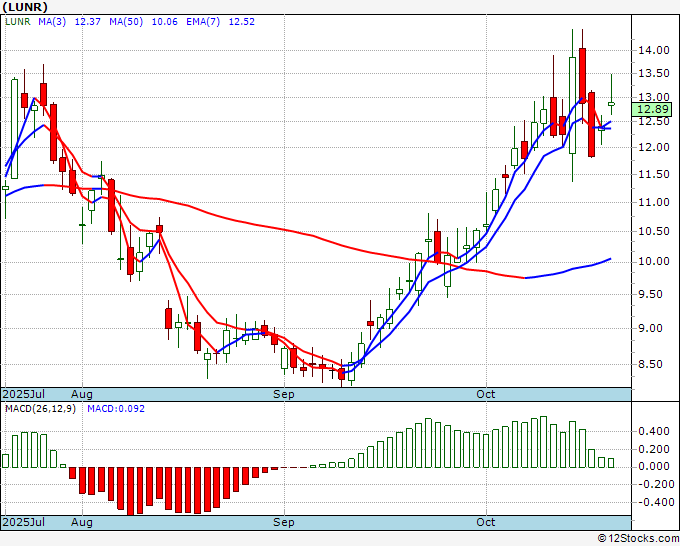
Task: Click the current price tag 12.89
Action: pyautogui.click(x=652, y=109)
